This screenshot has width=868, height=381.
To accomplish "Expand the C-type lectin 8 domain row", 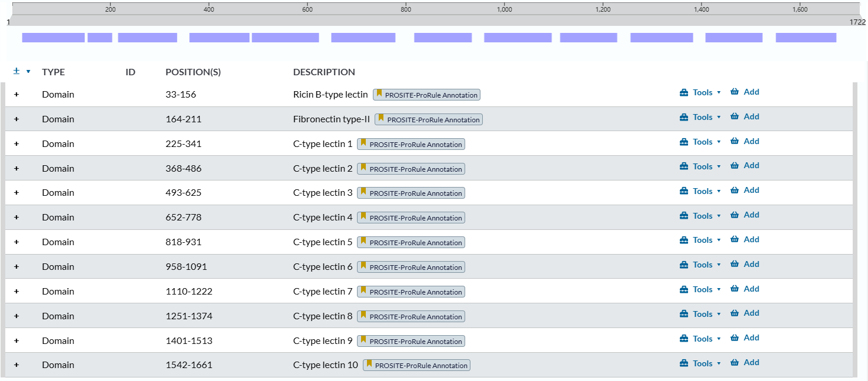I will 16,316.
